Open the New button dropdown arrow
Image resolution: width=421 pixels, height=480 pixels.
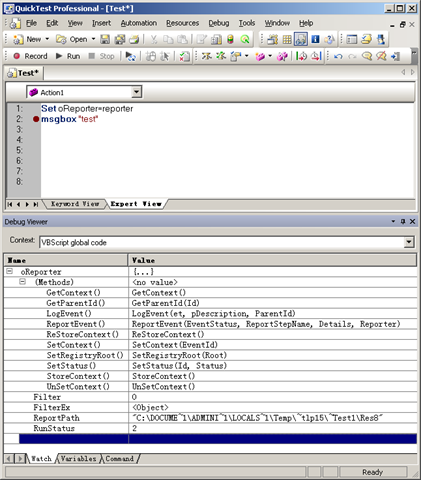pos(47,39)
